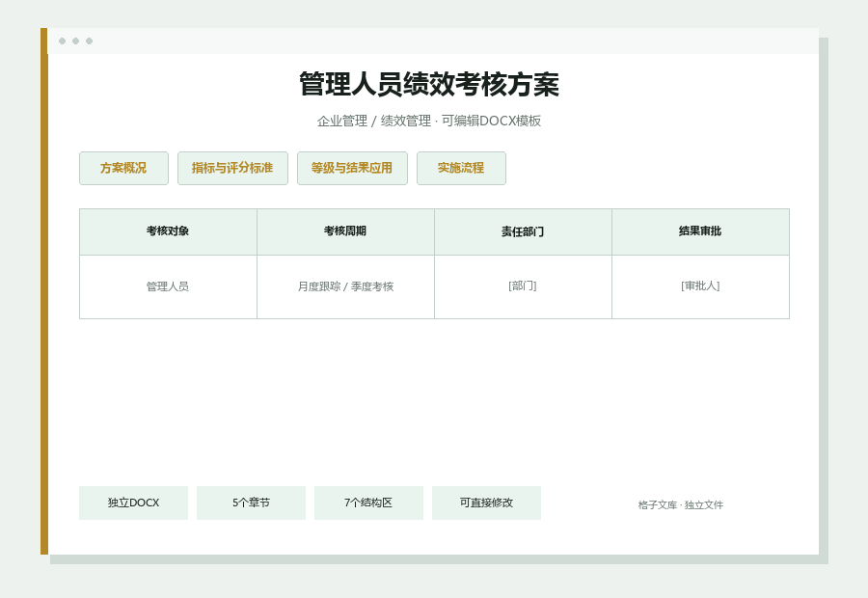Open the 方案概况 tab
The height and width of the screenshot is (598, 868).
(123, 169)
